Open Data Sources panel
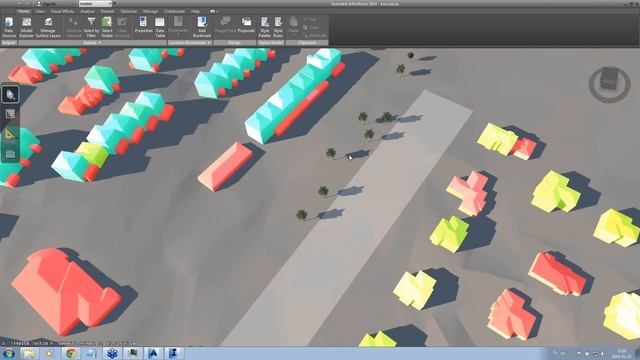This screenshot has width=640, height=360. pyautogui.click(x=9, y=27)
